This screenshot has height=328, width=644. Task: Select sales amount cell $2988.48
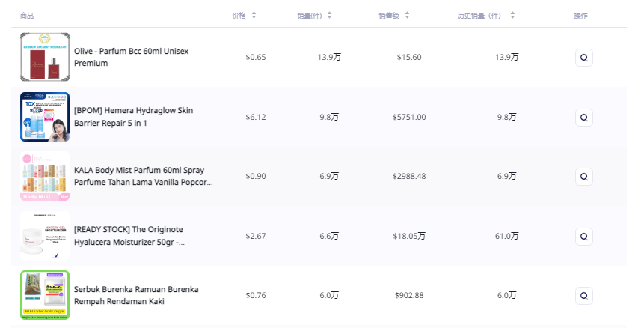point(409,176)
